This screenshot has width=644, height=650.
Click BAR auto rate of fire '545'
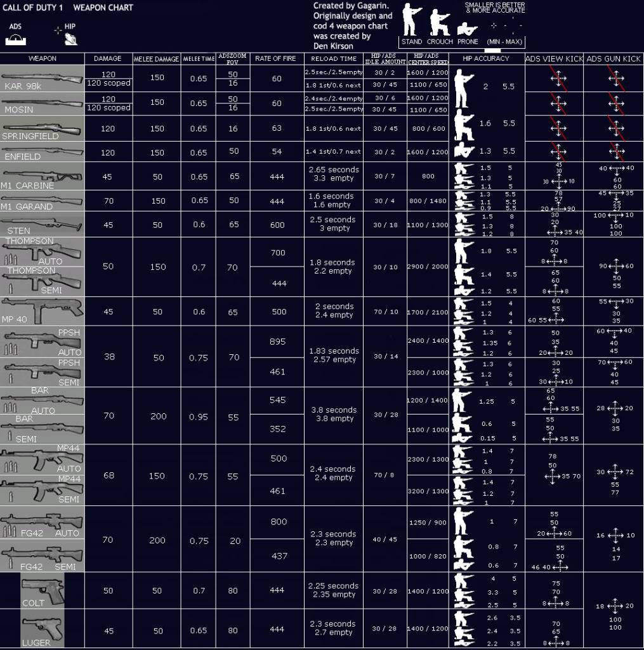coord(278,400)
